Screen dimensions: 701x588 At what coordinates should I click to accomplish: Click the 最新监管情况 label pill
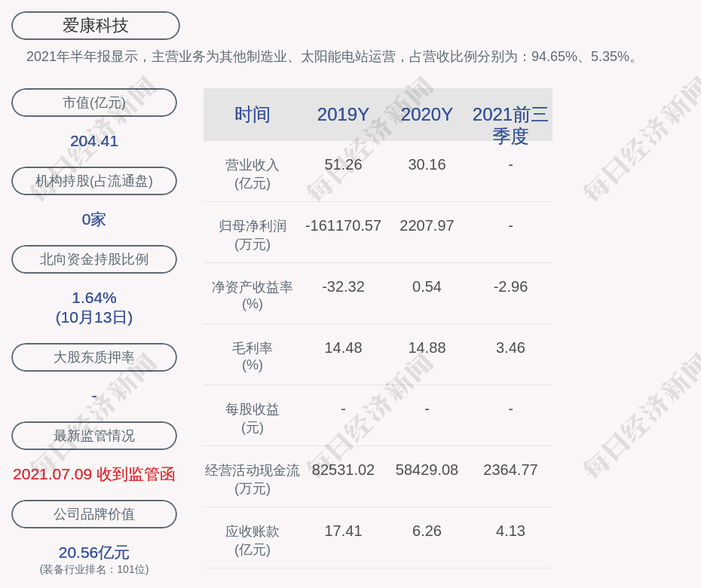[94, 435]
